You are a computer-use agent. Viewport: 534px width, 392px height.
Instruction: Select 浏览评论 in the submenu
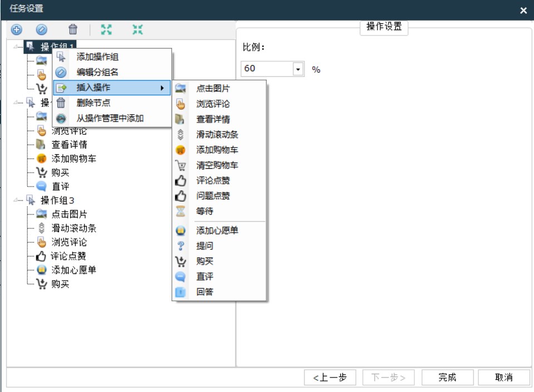[219, 104]
